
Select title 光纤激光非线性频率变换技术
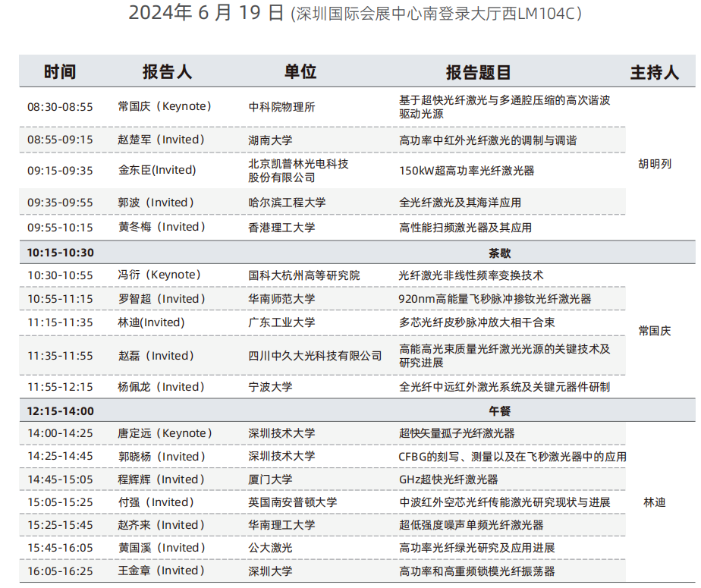(x=471, y=275)
